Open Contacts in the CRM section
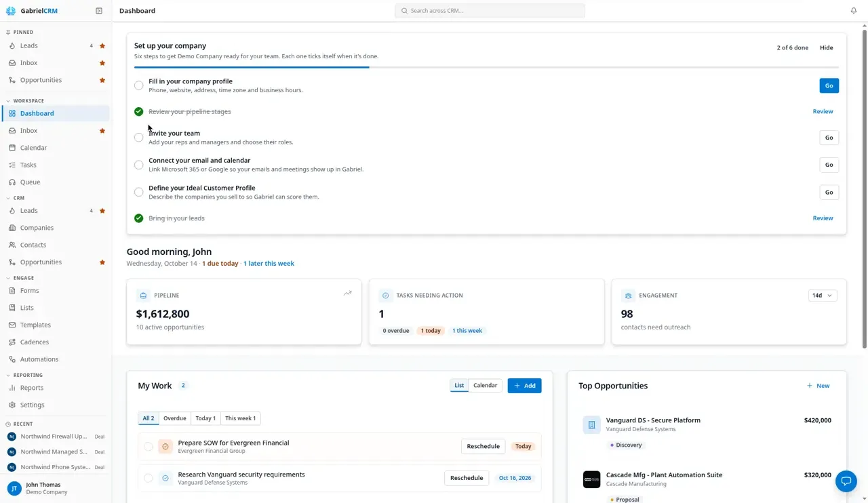 (x=54, y=245)
